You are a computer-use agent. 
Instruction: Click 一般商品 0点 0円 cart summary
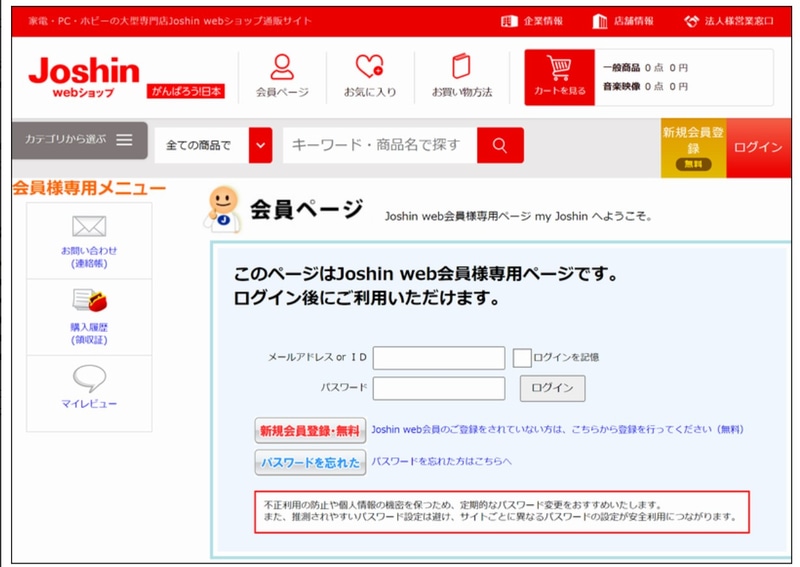[x=645, y=67]
